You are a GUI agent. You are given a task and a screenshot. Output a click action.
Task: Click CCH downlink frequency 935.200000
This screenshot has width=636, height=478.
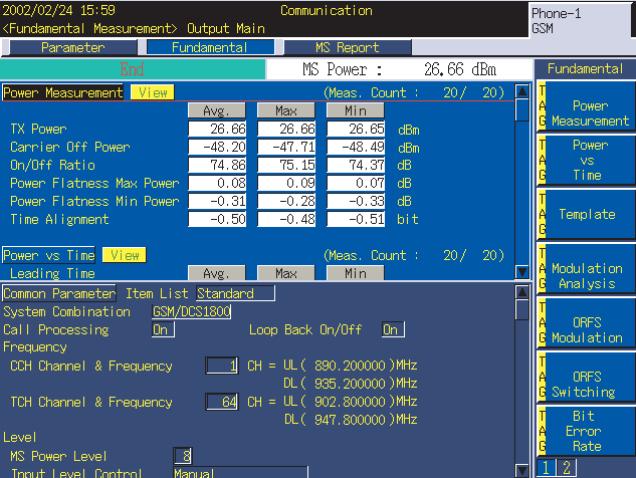click(x=350, y=383)
